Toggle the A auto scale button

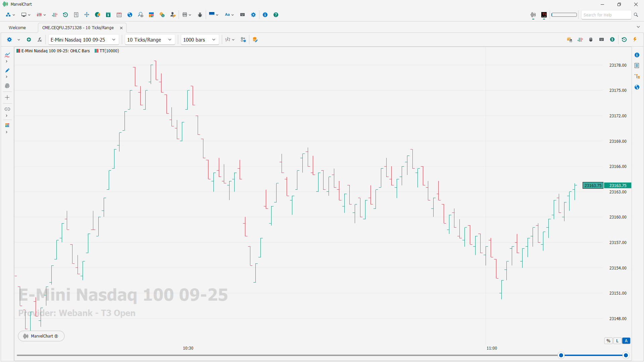[x=626, y=341]
